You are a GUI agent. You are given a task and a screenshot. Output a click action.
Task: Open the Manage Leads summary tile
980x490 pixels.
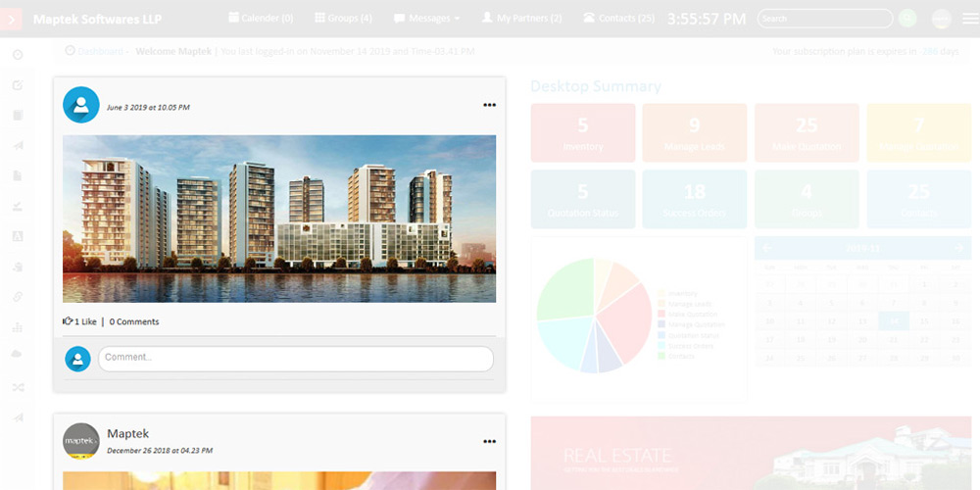694,133
